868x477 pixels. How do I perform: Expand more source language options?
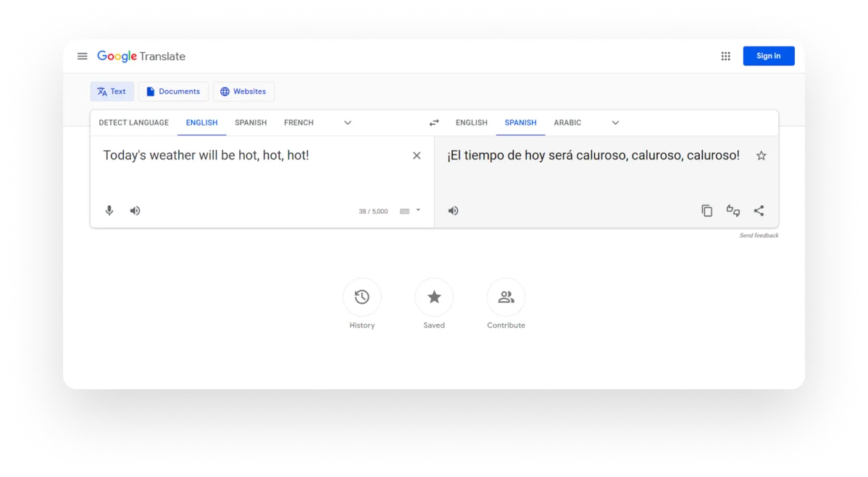click(x=347, y=123)
